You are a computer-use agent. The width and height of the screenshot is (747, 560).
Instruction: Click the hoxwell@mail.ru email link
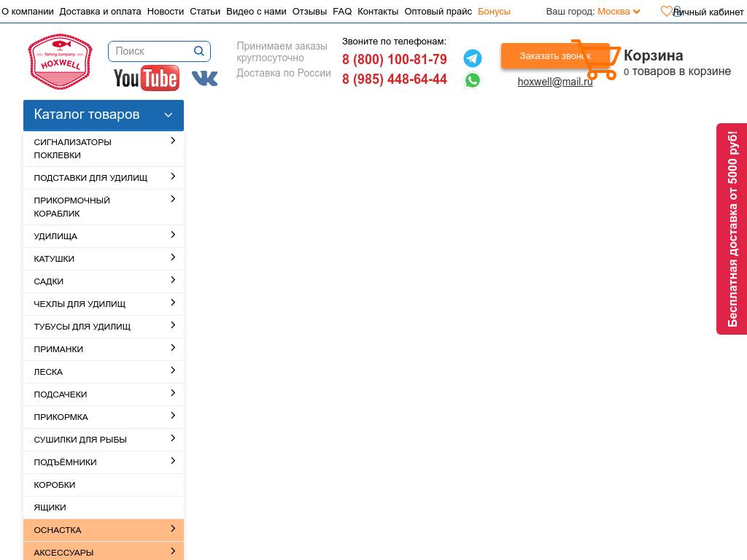[x=554, y=82]
